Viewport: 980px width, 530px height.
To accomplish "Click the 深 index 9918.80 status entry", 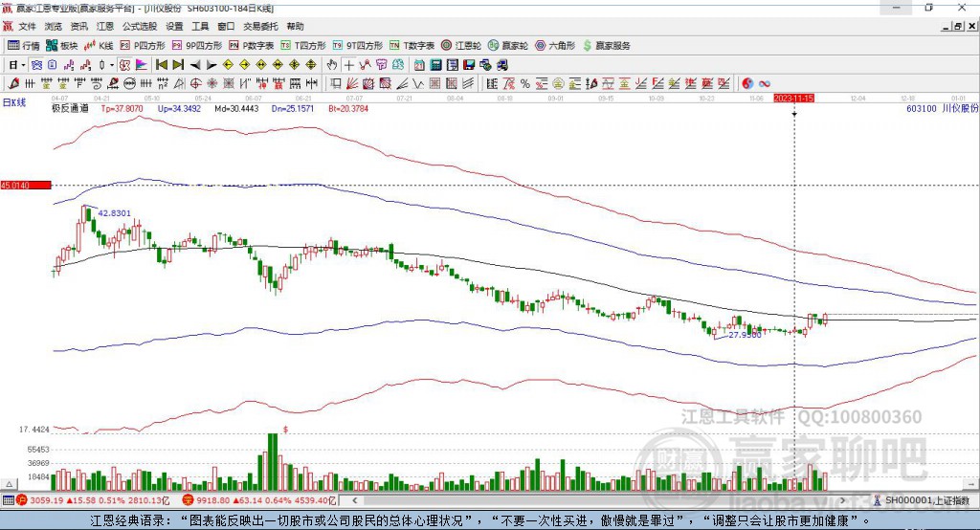I will pos(258,500).
